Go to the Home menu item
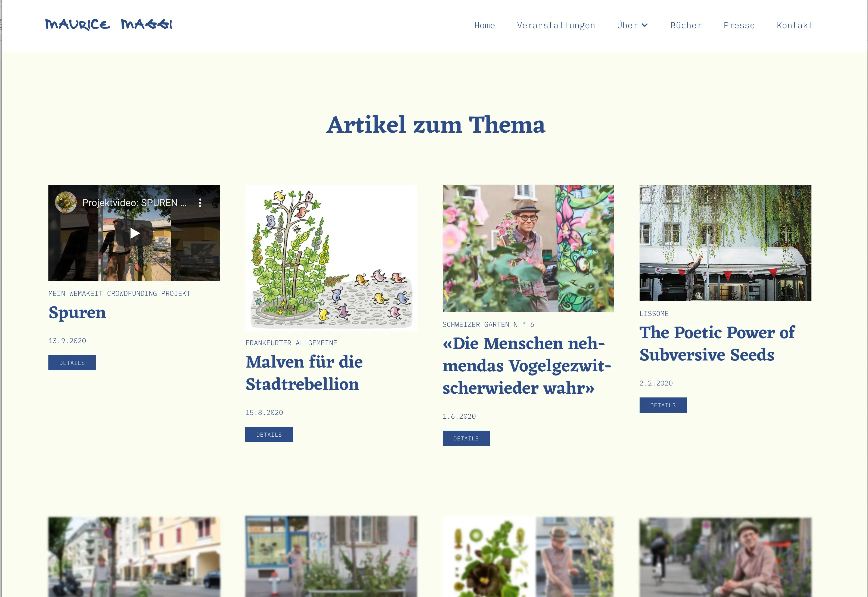868x597 pixels. (x=485, y=26)
